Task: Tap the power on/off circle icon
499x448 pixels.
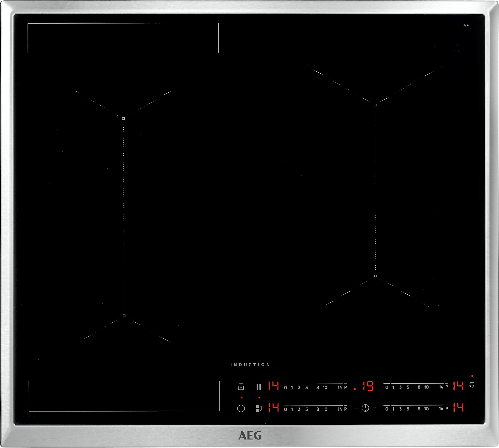Action: tap(241, 409)
